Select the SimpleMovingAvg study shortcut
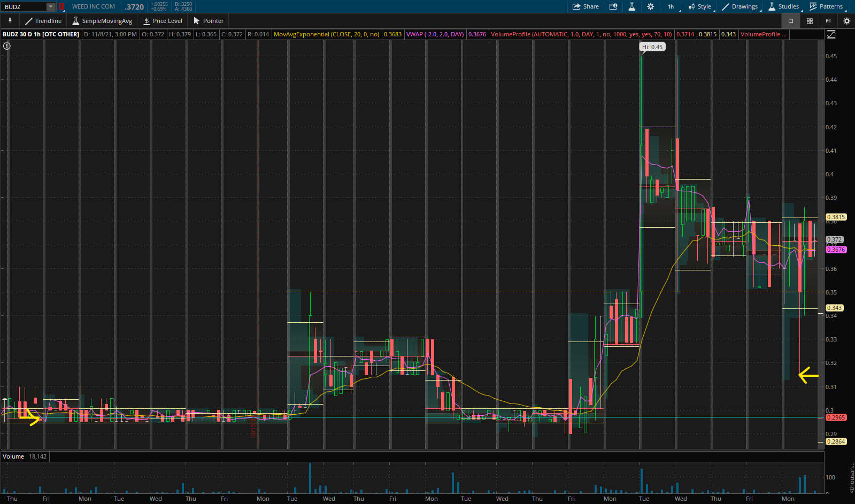This screenshot has height=504, width=855. coord(102,21)
